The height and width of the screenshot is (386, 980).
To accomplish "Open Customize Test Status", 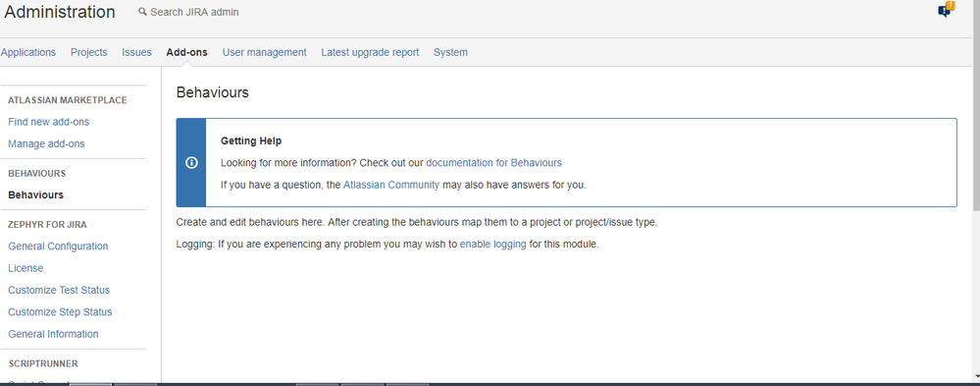I will (59, 291).
